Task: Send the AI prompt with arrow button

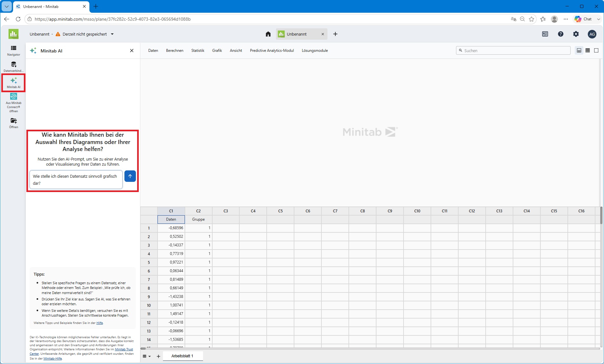Action: [130, 176]
